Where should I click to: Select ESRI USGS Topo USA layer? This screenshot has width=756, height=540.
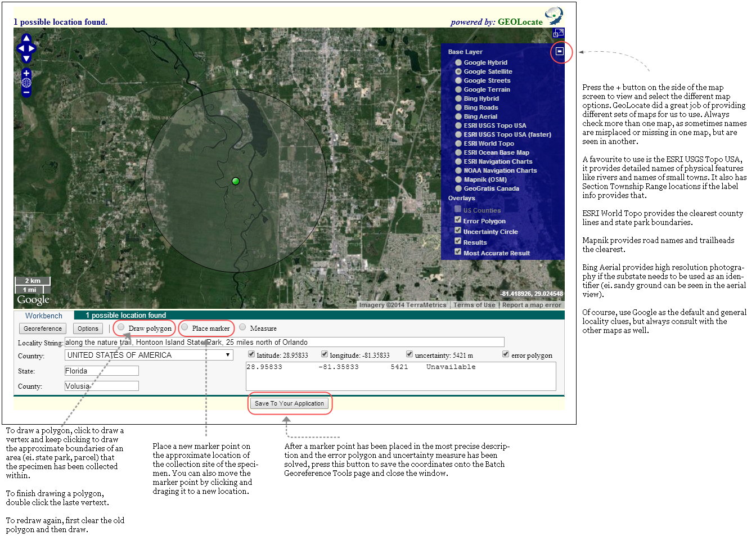(x=458, y=125)
